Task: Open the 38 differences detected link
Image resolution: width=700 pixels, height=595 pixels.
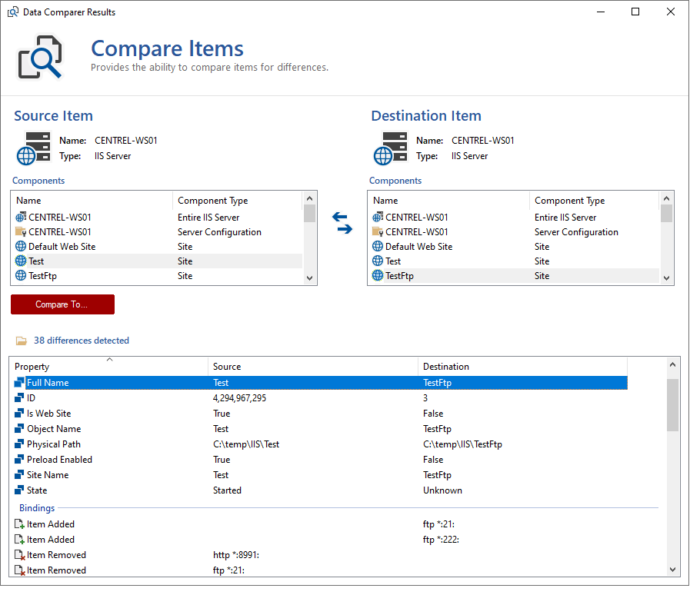Action: [81, 341]
